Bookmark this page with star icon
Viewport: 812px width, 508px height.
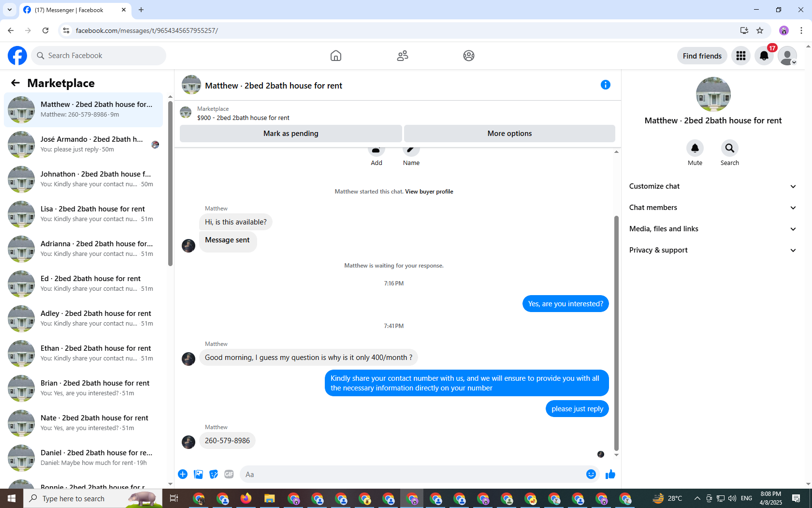pyautogui.click(x=760, y=30)
